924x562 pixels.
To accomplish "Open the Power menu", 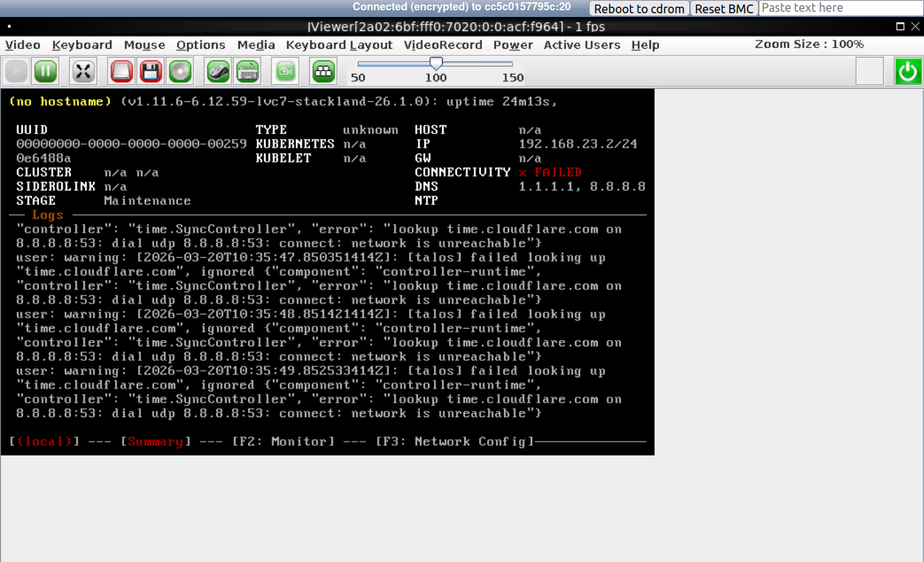I will (512, 45).
